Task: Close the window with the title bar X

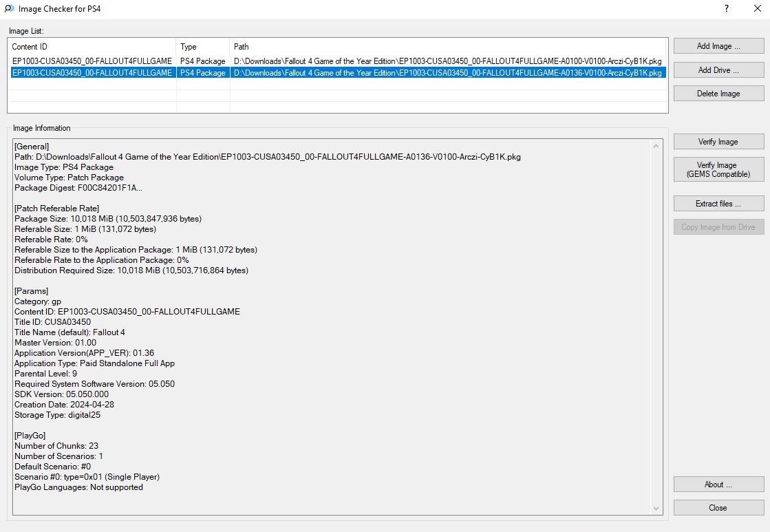Action: 758,8
